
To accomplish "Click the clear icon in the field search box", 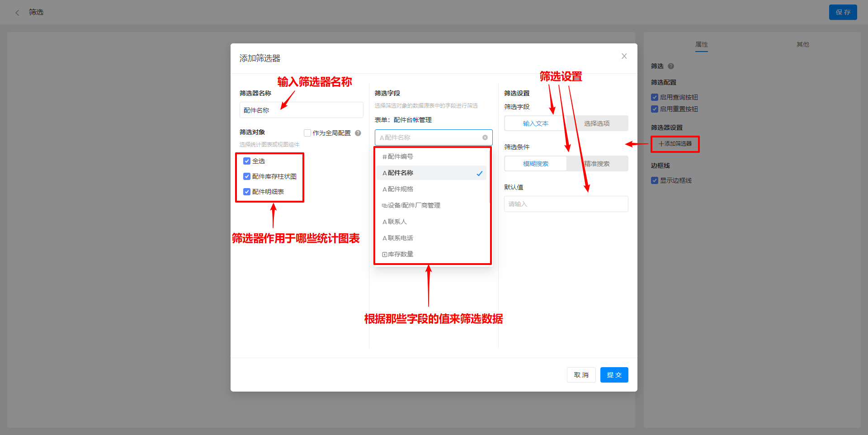I will tap(485, 137).
